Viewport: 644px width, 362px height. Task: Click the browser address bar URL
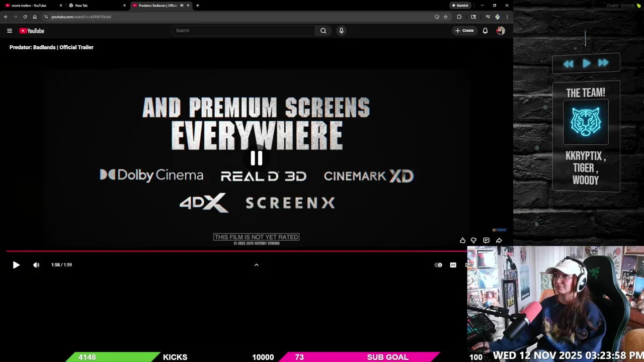point(81,17)
